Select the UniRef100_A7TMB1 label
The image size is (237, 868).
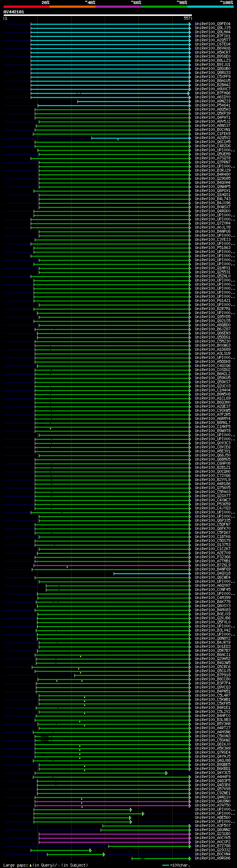point(213,561)
